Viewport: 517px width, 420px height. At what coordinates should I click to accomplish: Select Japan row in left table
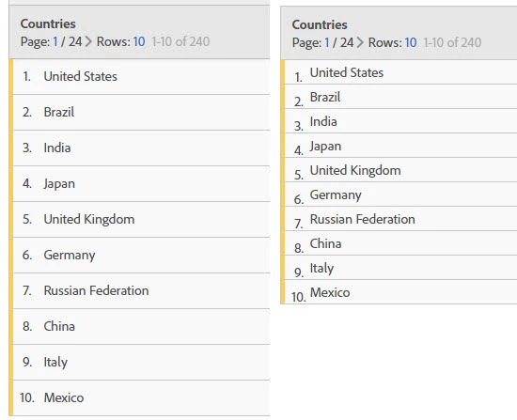click(x=141, y=183)
